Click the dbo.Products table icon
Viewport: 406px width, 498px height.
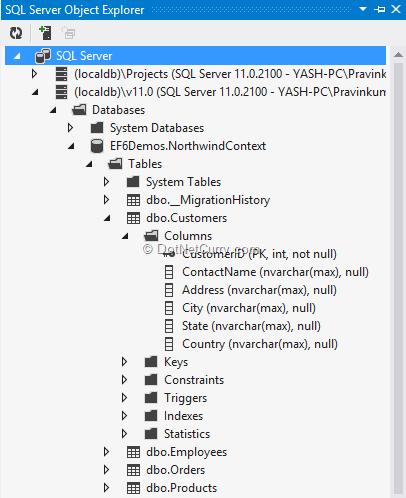(133, 488)
